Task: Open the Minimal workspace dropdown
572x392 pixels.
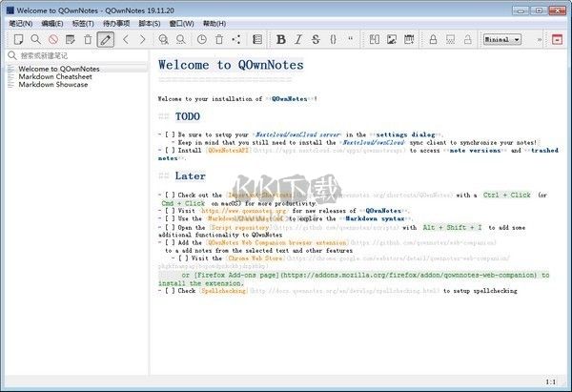Action: (x=502, y=39)
